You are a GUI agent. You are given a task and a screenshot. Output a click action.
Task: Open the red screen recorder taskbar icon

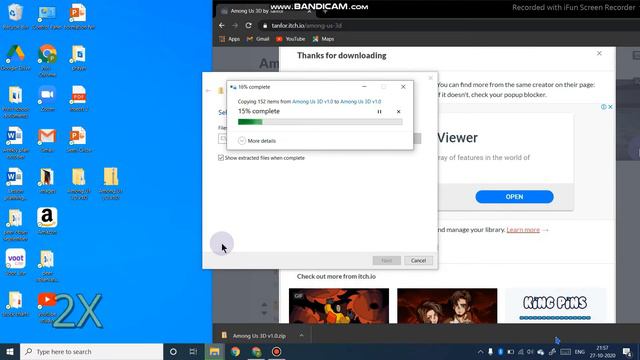point(276,351)
